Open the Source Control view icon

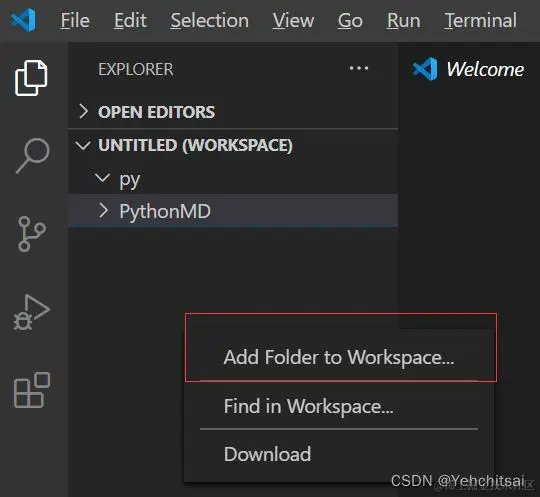click(x=32, y=234)
